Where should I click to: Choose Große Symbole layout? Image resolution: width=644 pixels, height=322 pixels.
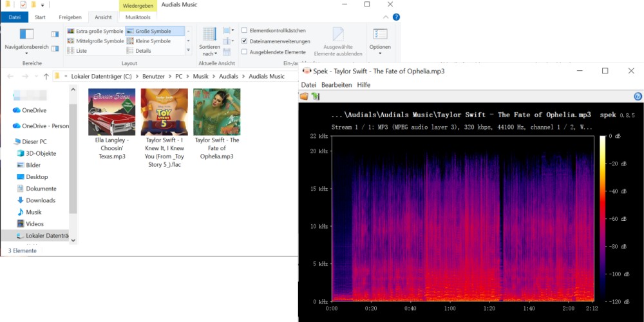click(x=154, y=31)
